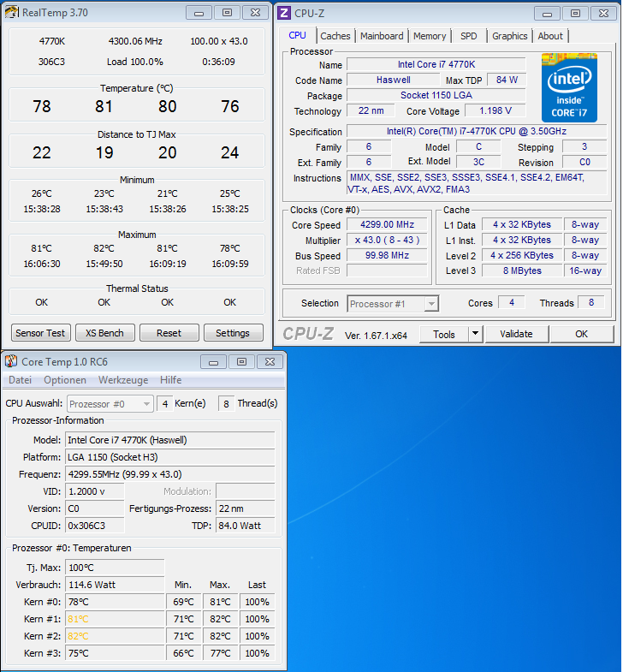Open the Memory tab
This screenshot has height=672, width=623.
pyautogui.click(x=430, y=36)
